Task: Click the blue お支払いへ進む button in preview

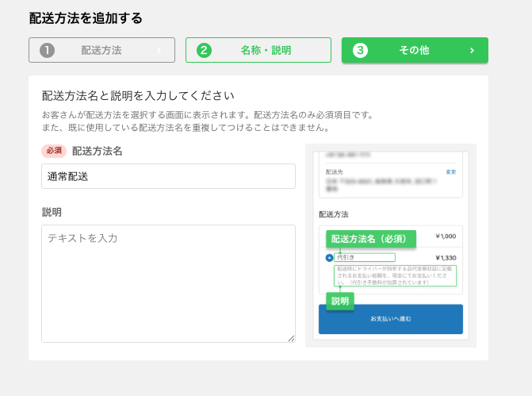Action: pyautogui.click(x=390, y=319)
